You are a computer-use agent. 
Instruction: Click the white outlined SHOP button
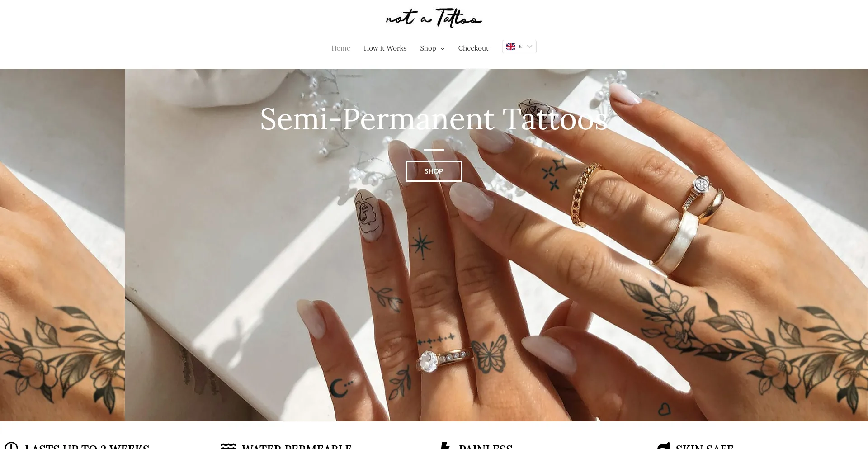click(x=434, y=171)
